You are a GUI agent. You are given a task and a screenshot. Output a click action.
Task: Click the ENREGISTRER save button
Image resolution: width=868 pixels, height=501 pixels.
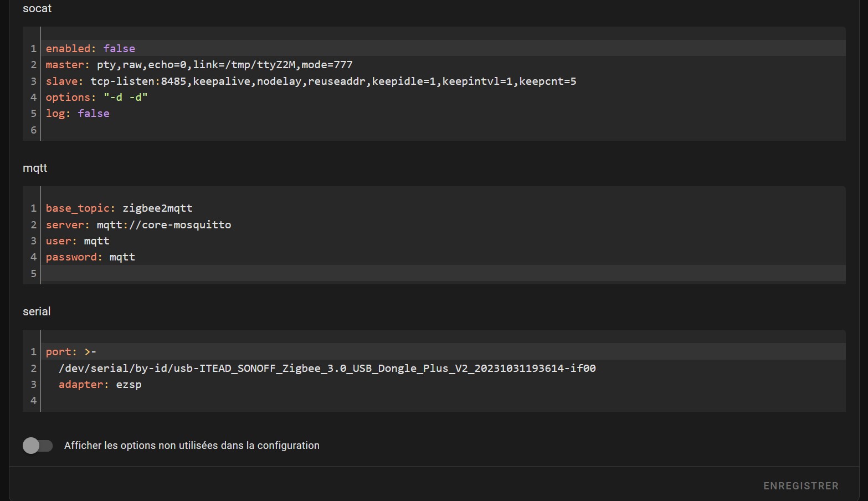point(800,486)
